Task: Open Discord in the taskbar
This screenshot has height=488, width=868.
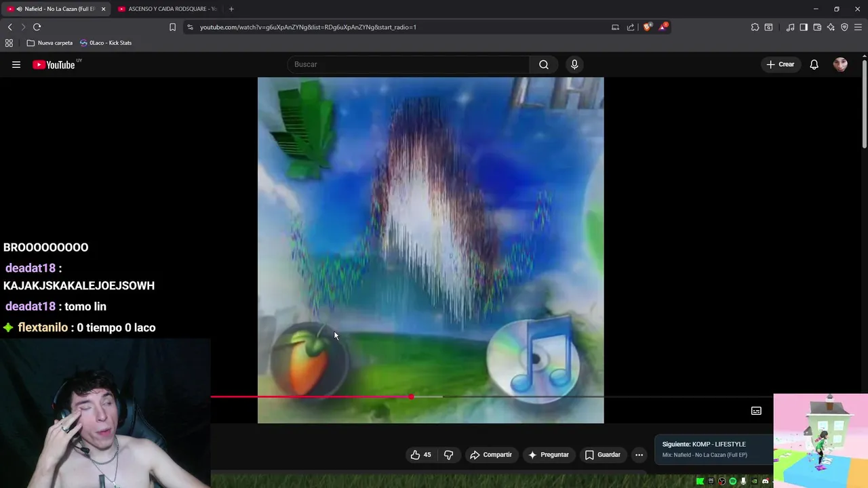Action: click(766, 481)
